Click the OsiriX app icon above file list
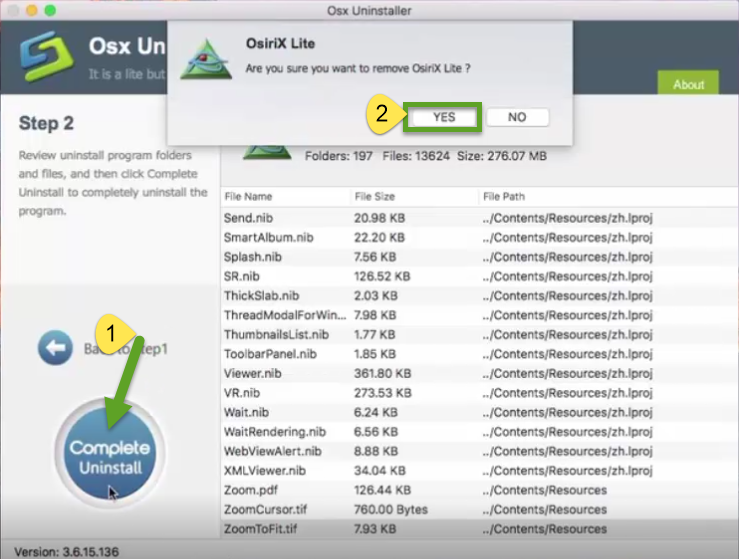The image size is (739, 559). (267, 150)
